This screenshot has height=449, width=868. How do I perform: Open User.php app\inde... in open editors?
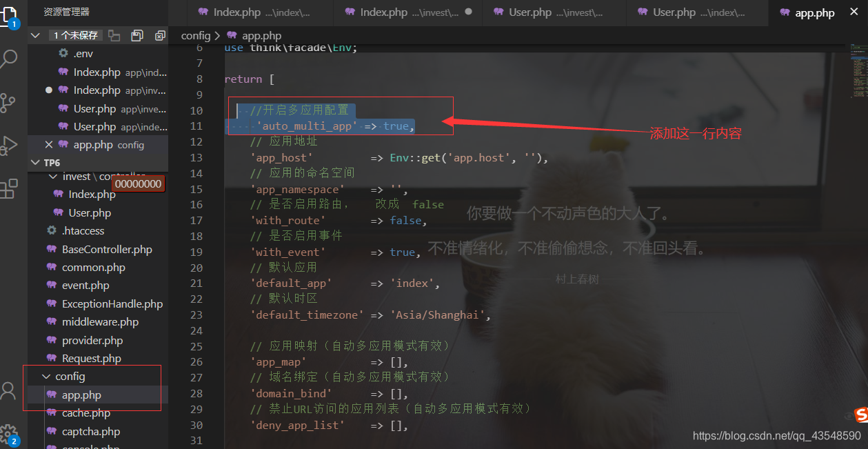tap(98, 126)
